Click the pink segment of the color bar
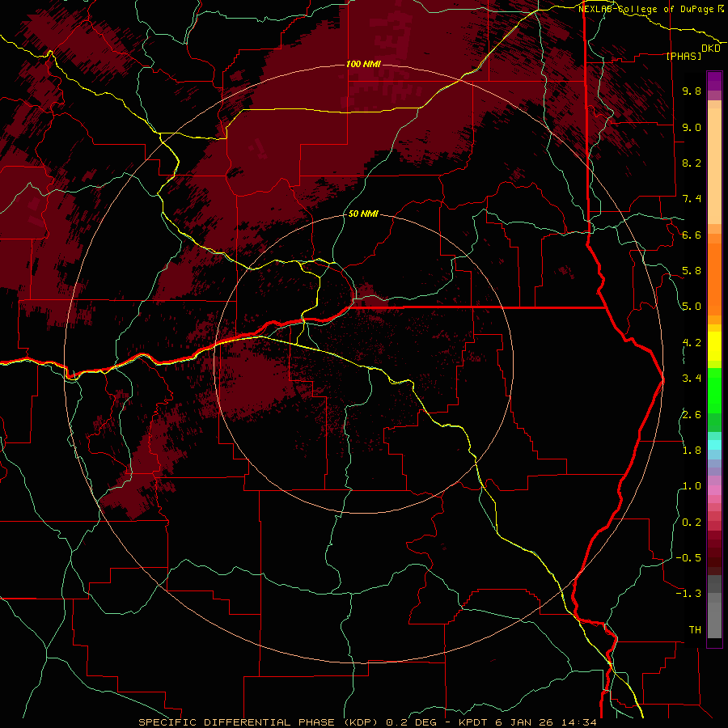The height and width of the screenshot is (728, 728). pos(714,490)
